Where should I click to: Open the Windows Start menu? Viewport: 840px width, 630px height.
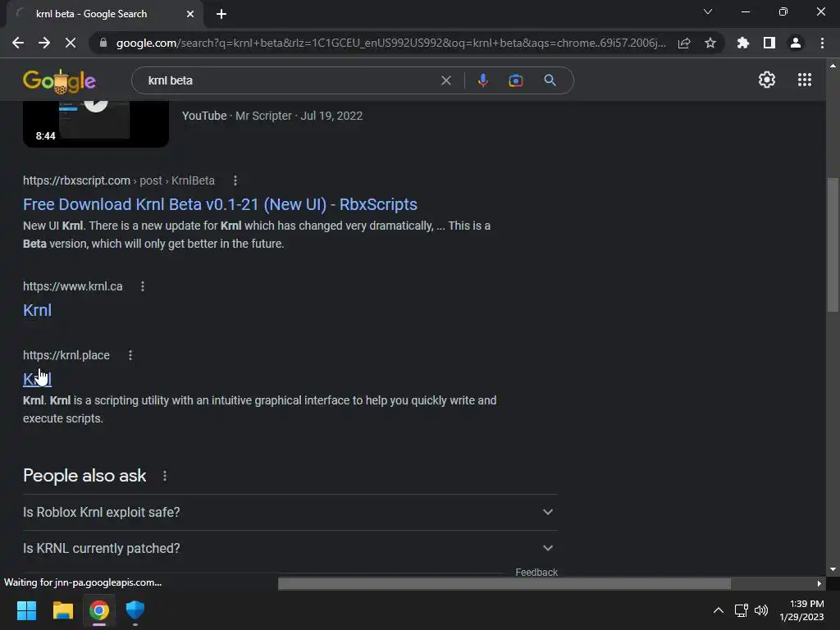pyautogui.click(x=26, y=610)
